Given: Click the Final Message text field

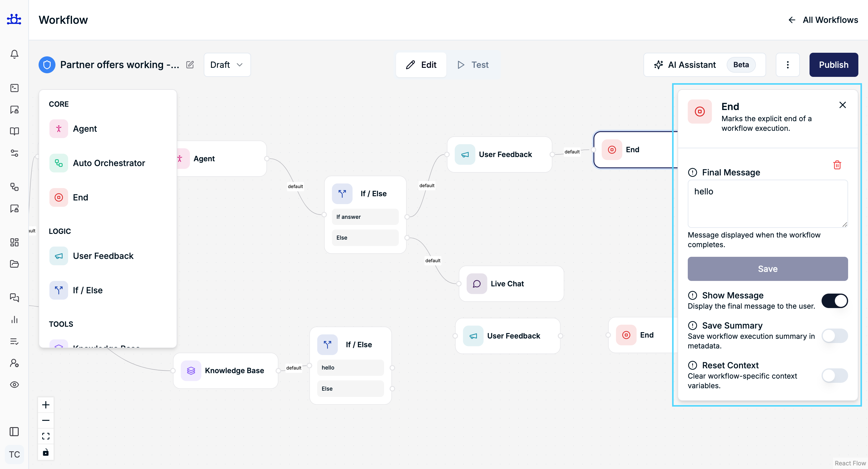Looking at the screenshot, I should coord(767,203).
